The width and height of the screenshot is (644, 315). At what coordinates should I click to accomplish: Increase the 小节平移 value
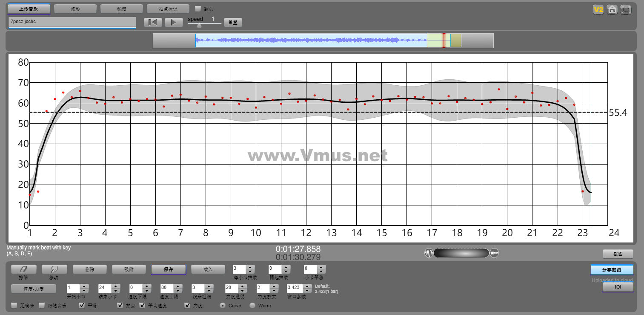(x=322, y=267)
